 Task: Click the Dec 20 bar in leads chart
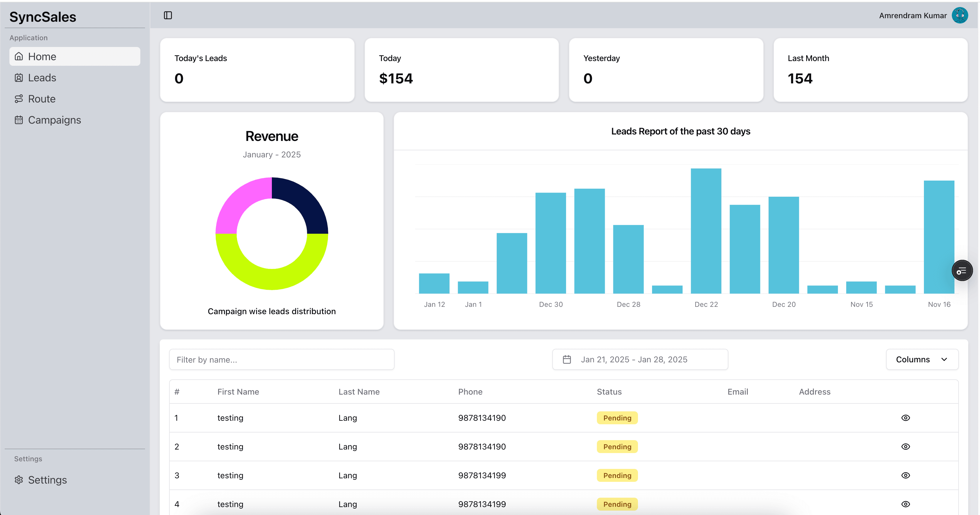[x=784, y=245]
